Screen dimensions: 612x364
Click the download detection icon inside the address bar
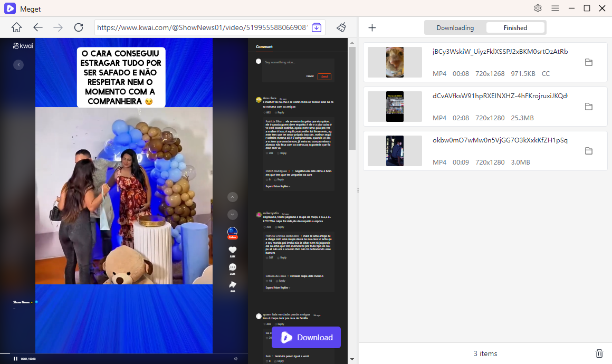point(316,27)
